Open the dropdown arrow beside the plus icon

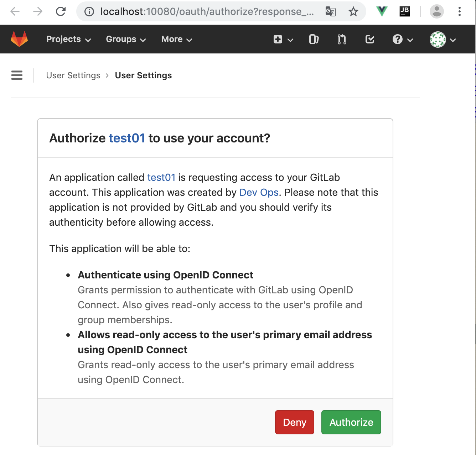pos(290,40)
